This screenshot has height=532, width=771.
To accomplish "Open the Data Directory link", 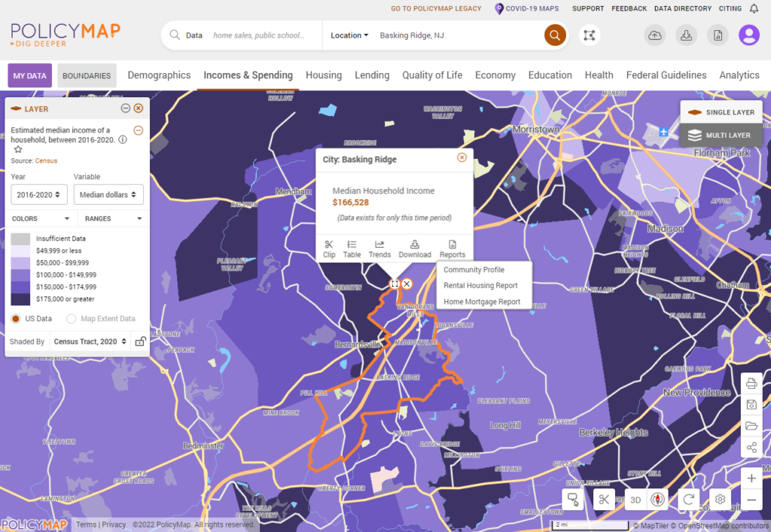I will pos(682,8).
